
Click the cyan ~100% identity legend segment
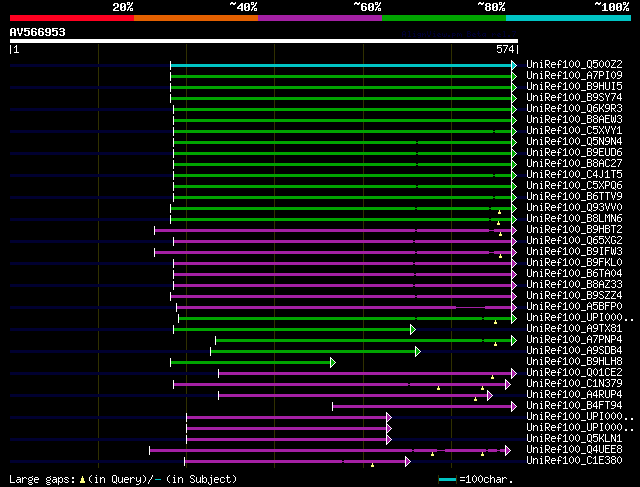[567, 18]
